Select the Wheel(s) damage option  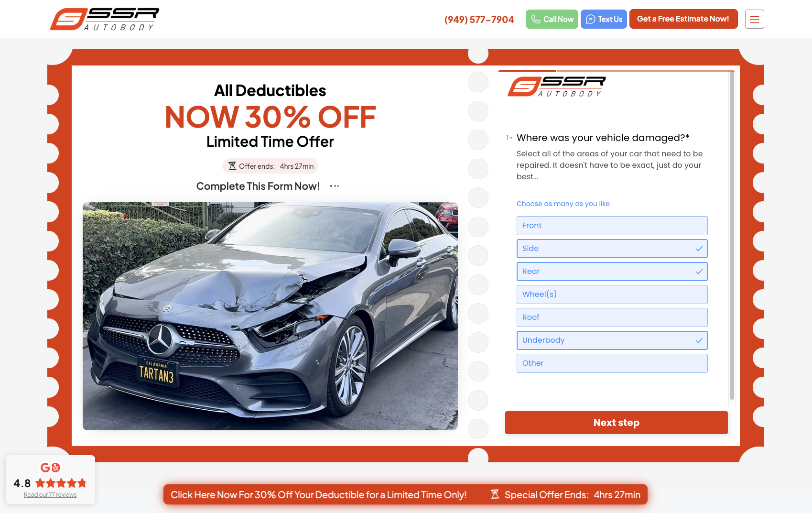(612, 295)
